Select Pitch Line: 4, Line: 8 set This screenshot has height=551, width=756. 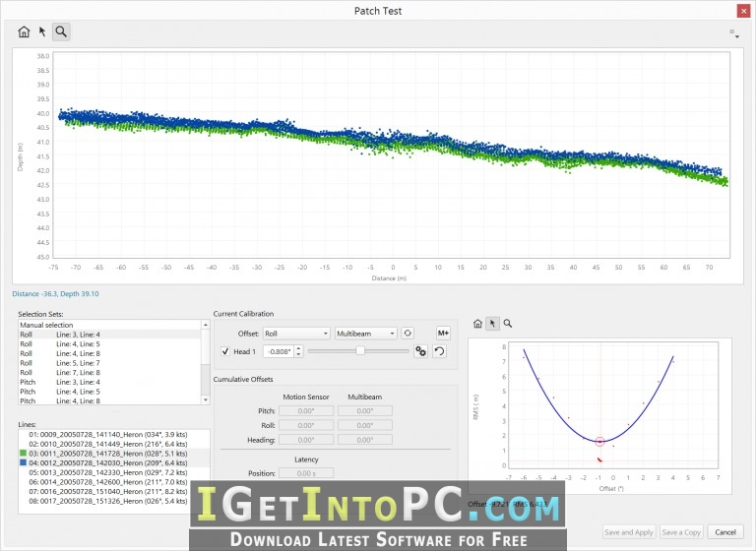click(x=109, y=400)
